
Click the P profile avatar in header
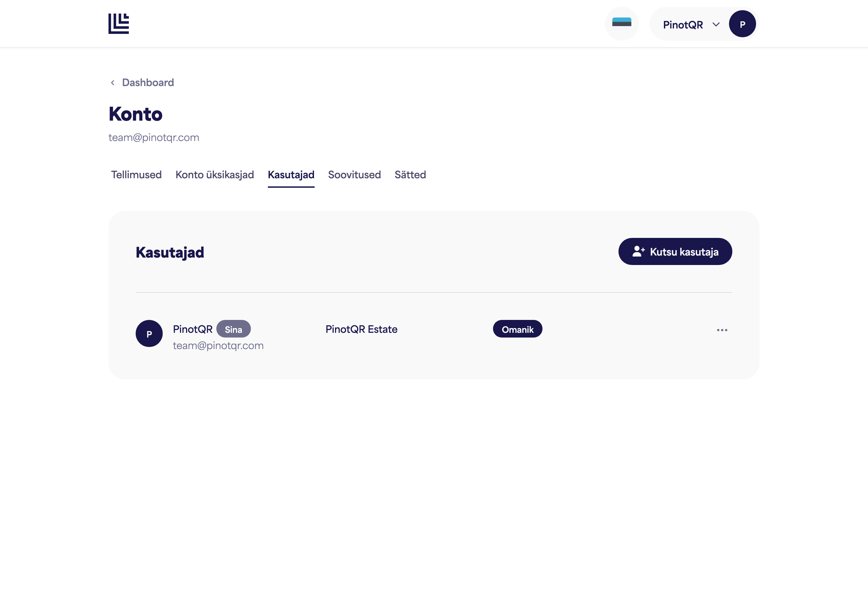point(742,24)
